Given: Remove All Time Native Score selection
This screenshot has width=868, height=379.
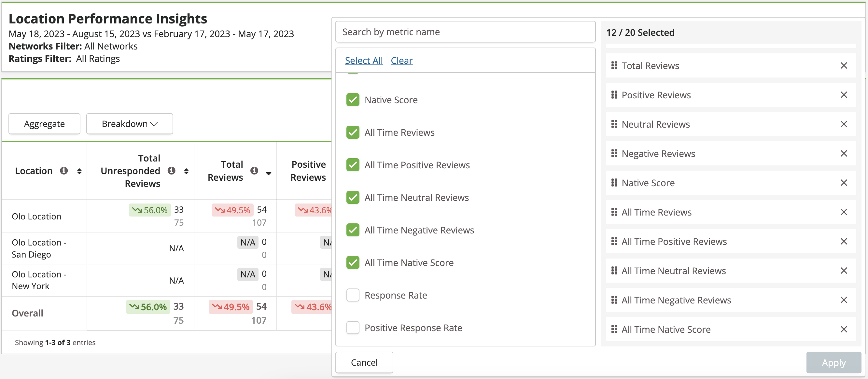Looking at the screenshot, I should pyautogui.click(x=843, y=329).
